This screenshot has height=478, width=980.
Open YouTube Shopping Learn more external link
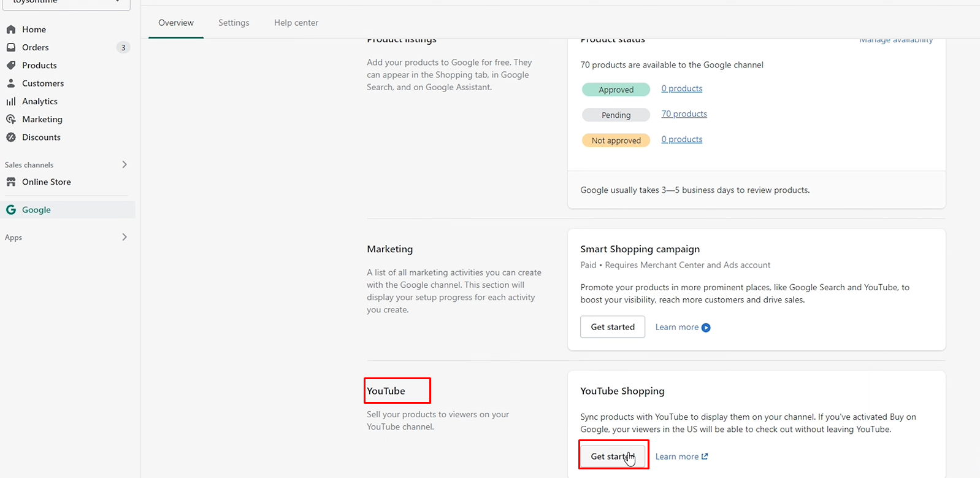(x=681, y=457)
